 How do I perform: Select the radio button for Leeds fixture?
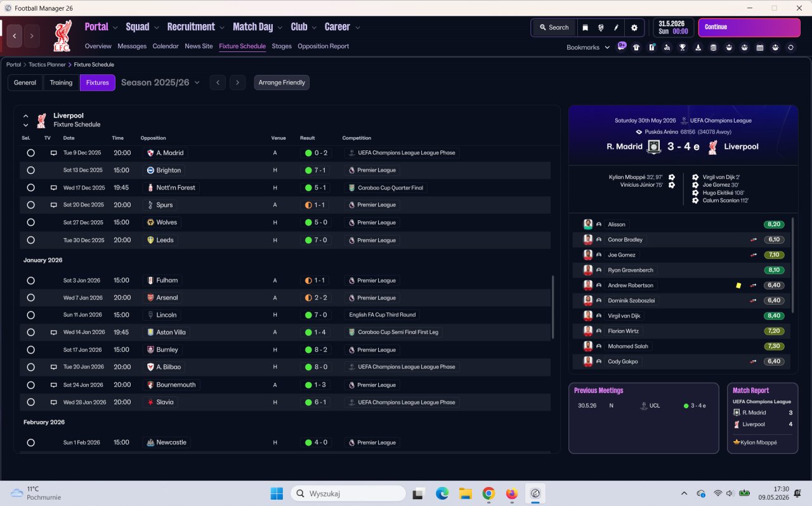[x=30, y=240]
